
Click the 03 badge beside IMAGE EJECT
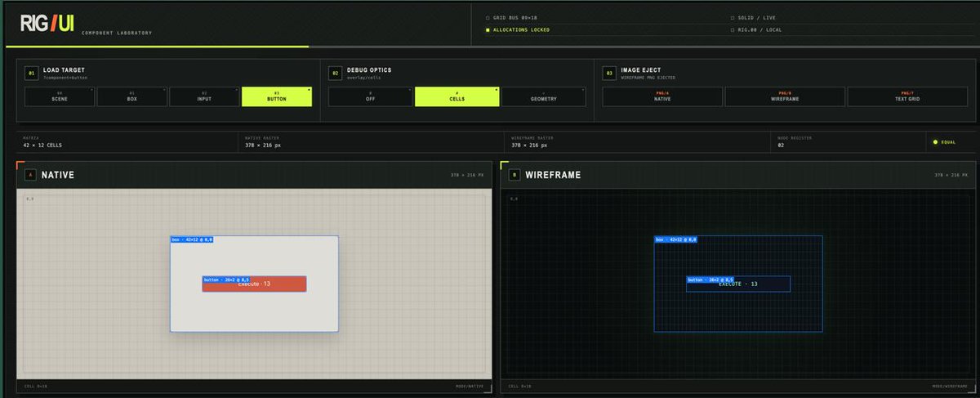609,73
